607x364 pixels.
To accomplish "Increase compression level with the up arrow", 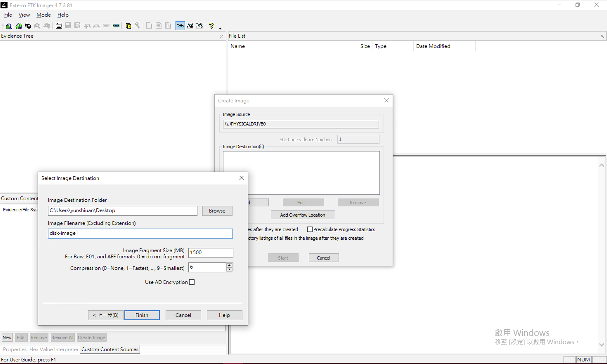I will [x=229, y=265].
